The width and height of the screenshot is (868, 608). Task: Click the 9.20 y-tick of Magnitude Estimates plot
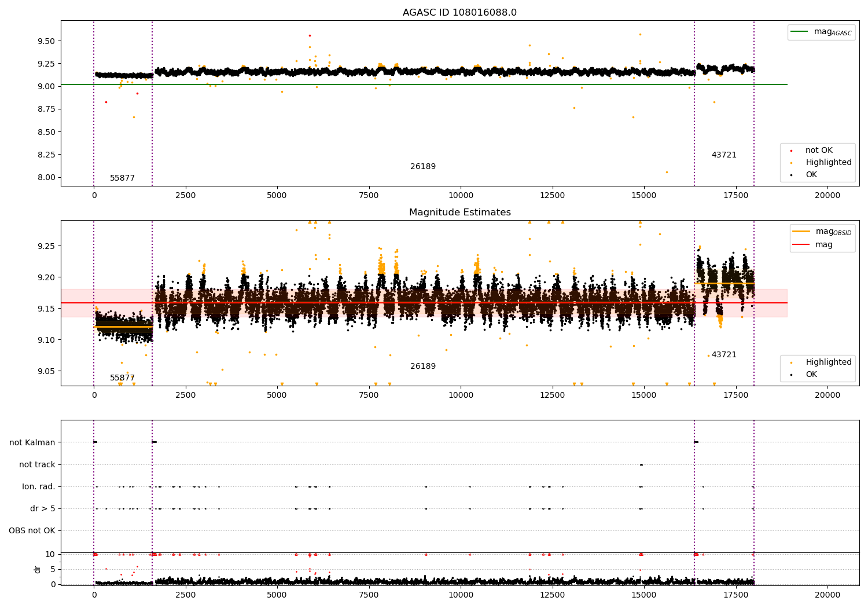pos(46,277)
